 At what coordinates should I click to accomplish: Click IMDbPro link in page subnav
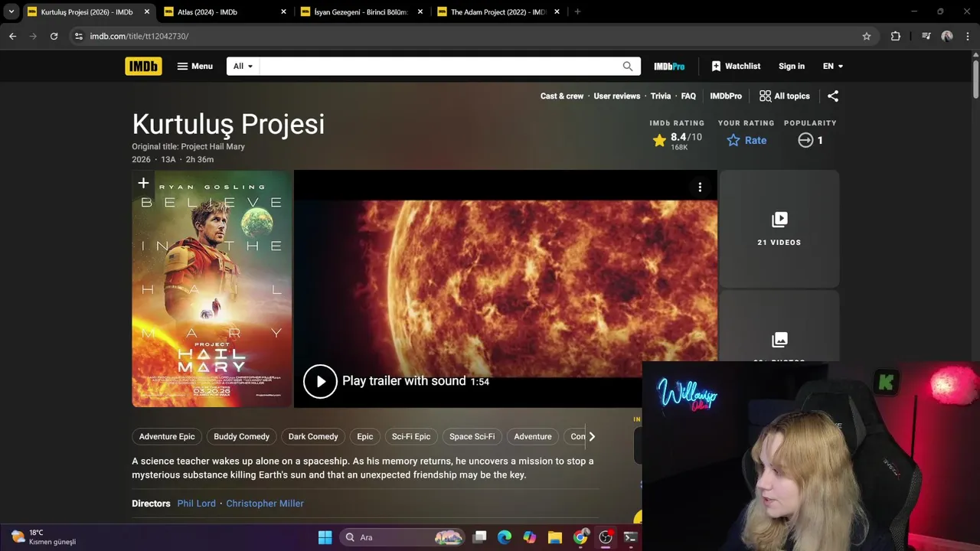point(726,96)
